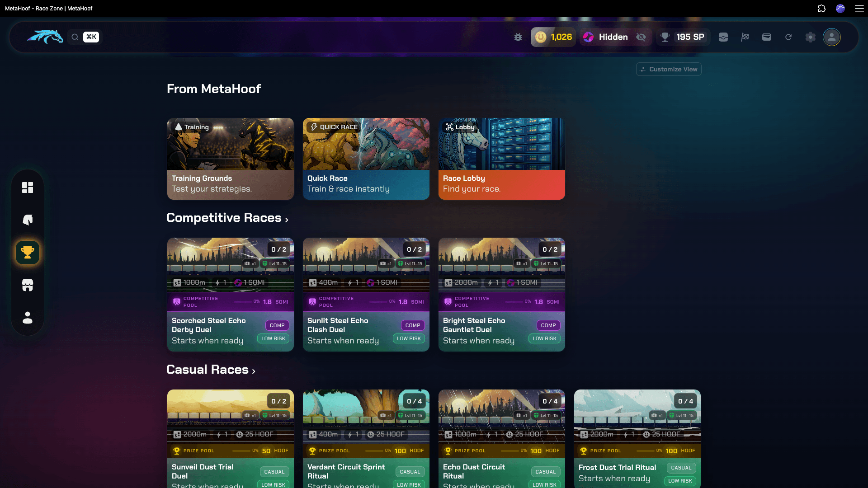Image resolution: width=868 pixels, height=488 pixels.
Task: Open the Customize View menu
Action: pos(668,69)
